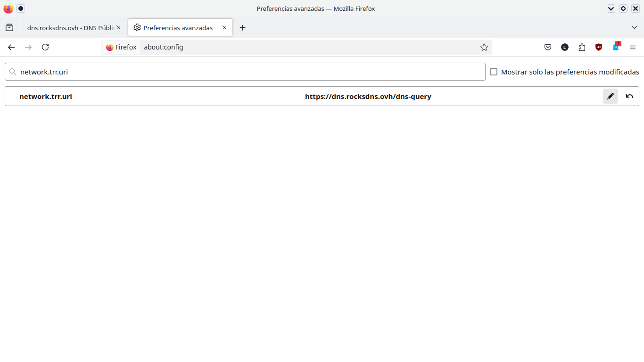Reset network.trr.uri value with undo arrow
Image resolution: width=644 pixels, height=362 pixels.
[629, 96]
